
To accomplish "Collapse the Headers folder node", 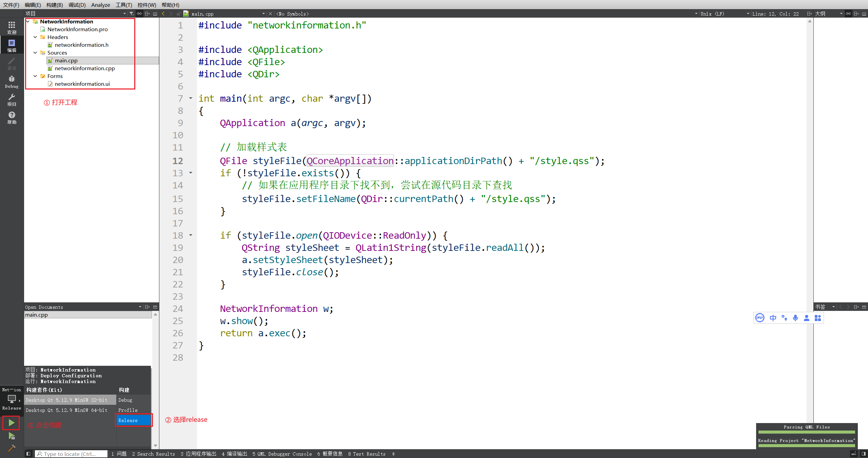I will tap(35, 37).
